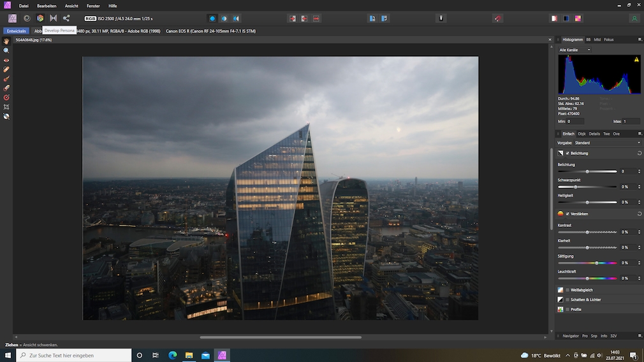Image resolution: width=644 pixels, height=362 pixels.
Task: Close the 5G4A0648.jpg document tab
Action: point(550,40)
